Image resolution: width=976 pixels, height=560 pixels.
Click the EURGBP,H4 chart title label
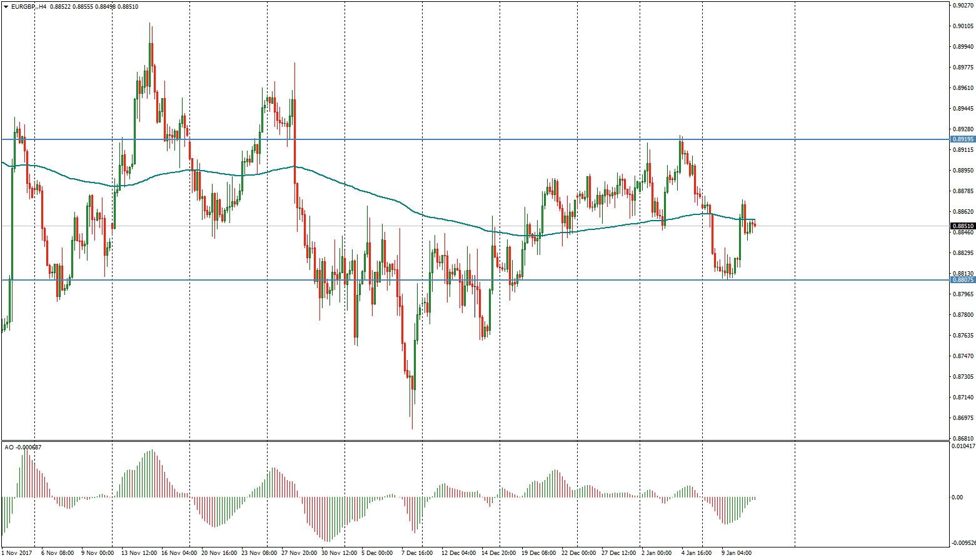[29, 6]
